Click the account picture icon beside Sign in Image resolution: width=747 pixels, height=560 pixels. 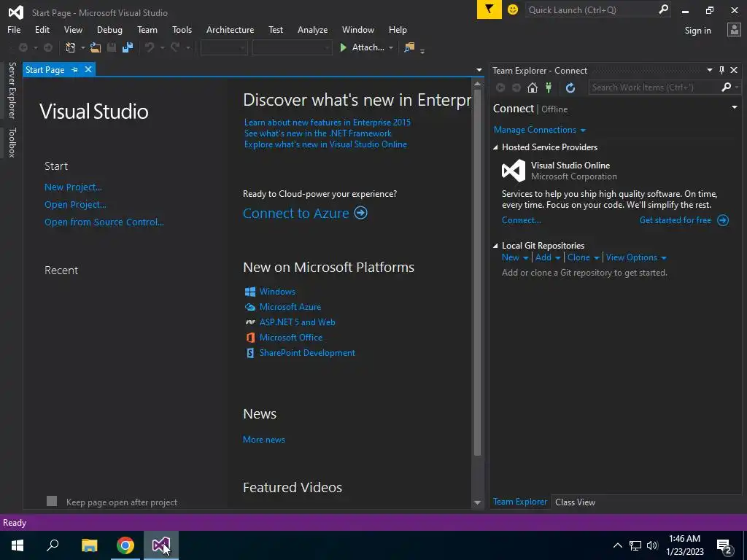[x=734, y=30]
